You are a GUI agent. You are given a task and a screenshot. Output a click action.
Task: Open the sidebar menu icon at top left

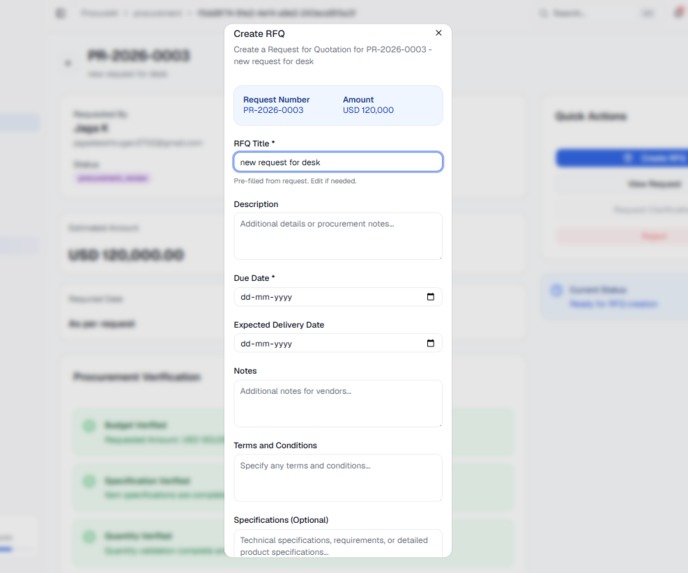pos(61,13)
